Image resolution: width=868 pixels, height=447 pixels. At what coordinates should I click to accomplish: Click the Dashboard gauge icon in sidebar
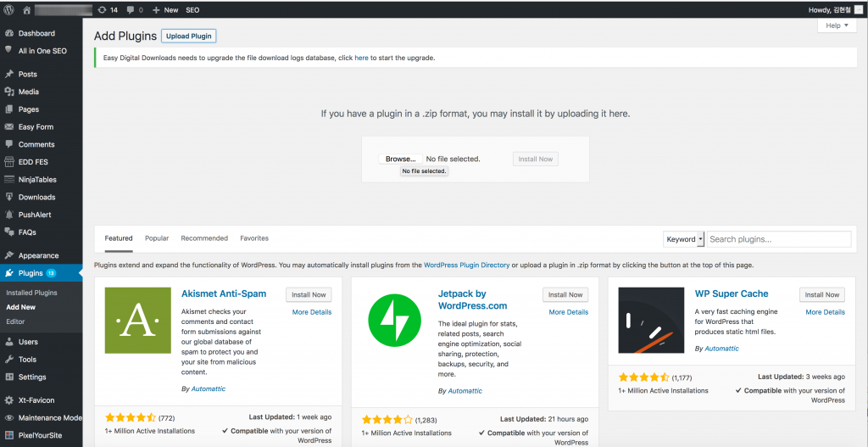8,33
